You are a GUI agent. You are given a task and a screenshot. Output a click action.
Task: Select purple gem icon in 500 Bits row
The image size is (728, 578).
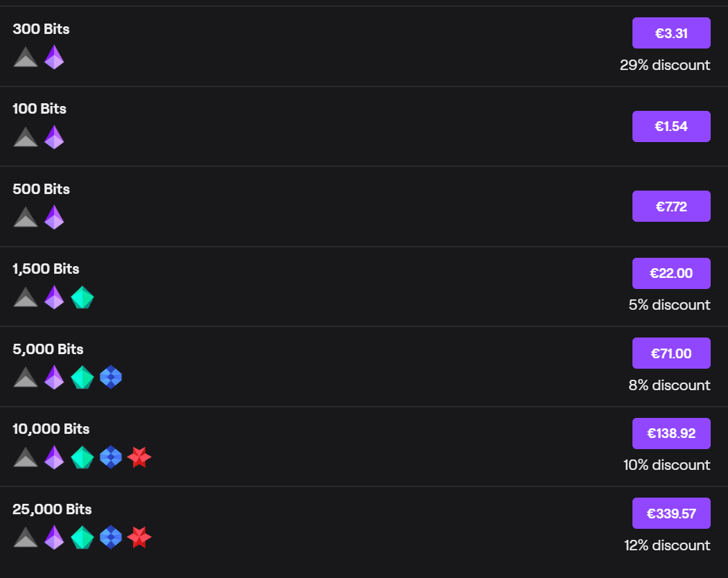click(x=54, y=218)
